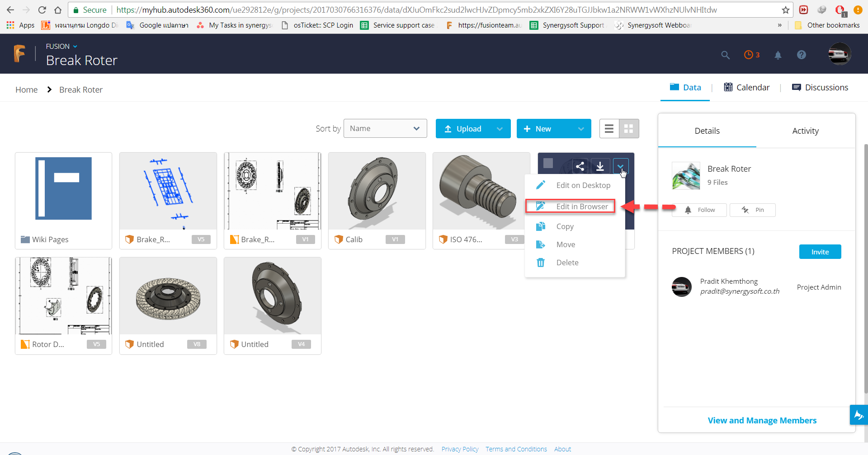Share the selected file

pyautogui.click(x=580, y=166)
